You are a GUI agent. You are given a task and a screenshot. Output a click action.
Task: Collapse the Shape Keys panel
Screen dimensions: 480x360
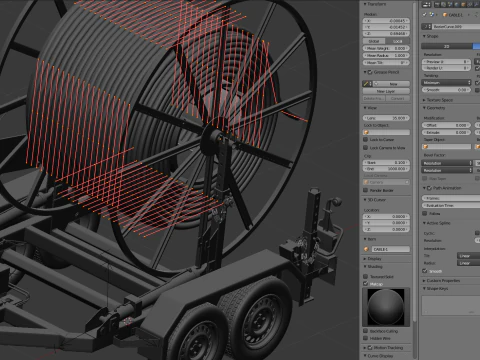(424, 288)
